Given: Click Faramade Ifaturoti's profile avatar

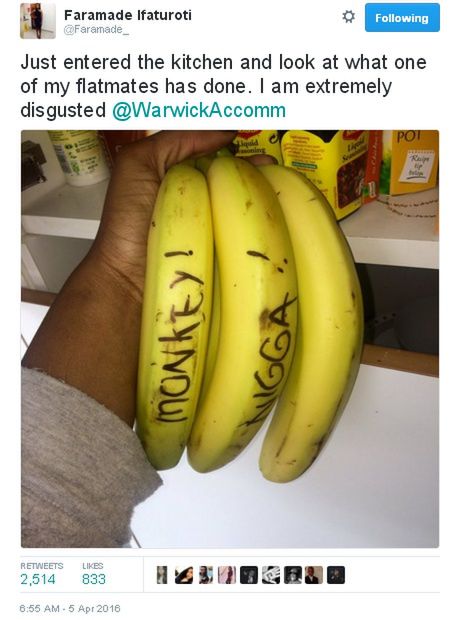Looking at the screenshot, I should point(38,21).
